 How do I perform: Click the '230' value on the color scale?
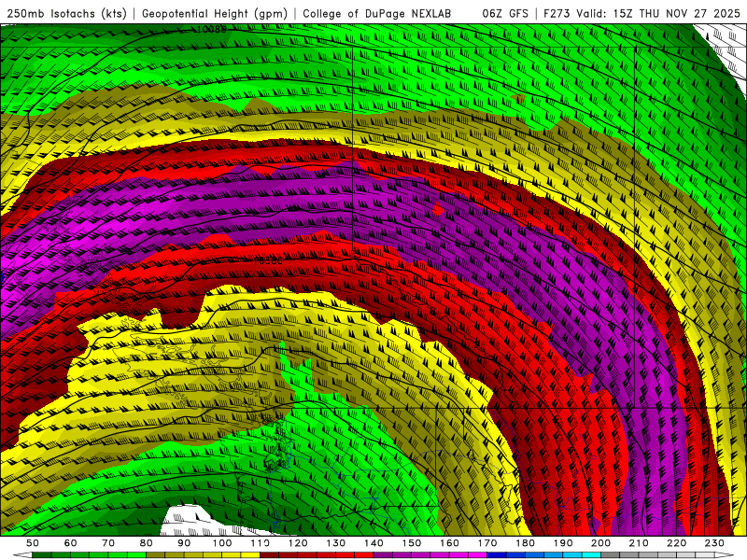point(714,543)
